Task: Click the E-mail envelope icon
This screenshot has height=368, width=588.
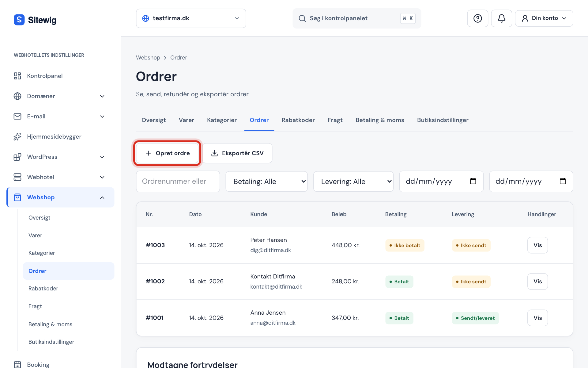Action: [x=17, y=116]
